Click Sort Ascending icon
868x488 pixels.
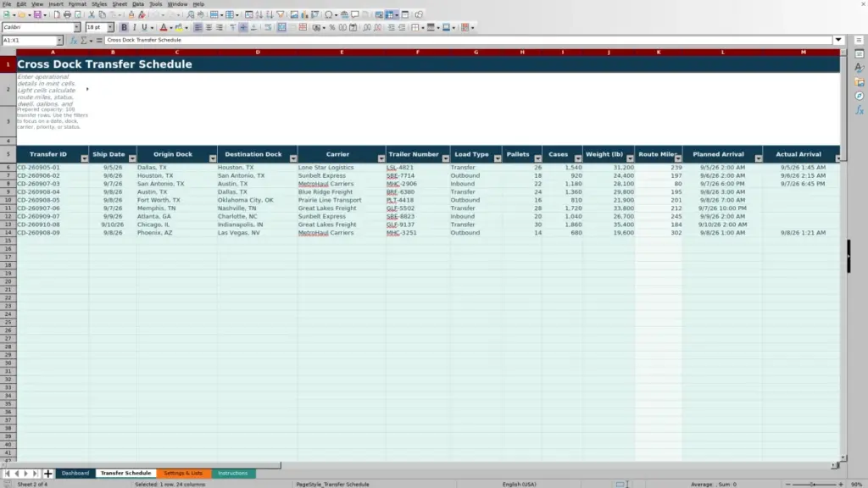coord(259,15)
